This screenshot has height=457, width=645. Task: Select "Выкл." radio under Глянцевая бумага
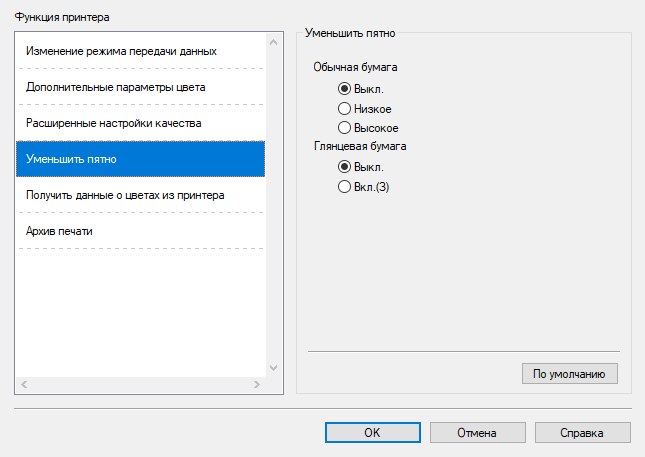(x=345, y=166)
